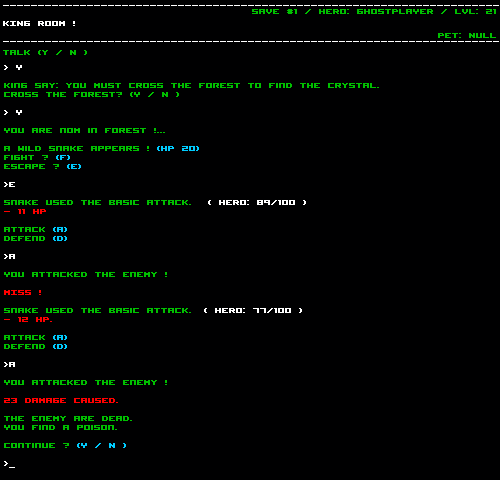Click the red 'Miss !' message
This screenshot has height=480, width=500.
tap(23, 292)
